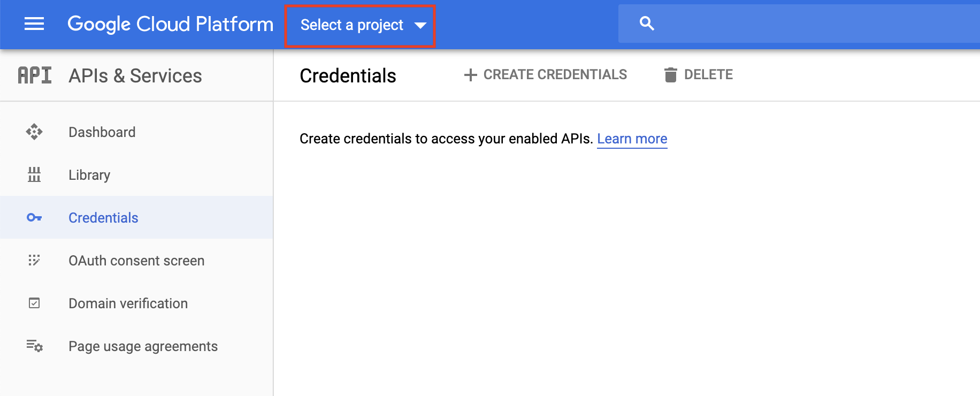Viewport: 980px width, 396px height.
Task: Click the Dashboard sidebar icon
Action: tap(34, 132)
